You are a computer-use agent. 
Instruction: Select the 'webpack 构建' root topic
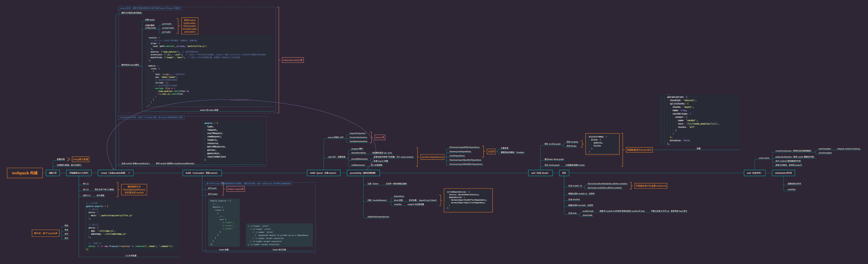pyautogui.click(x=25, y=173)
